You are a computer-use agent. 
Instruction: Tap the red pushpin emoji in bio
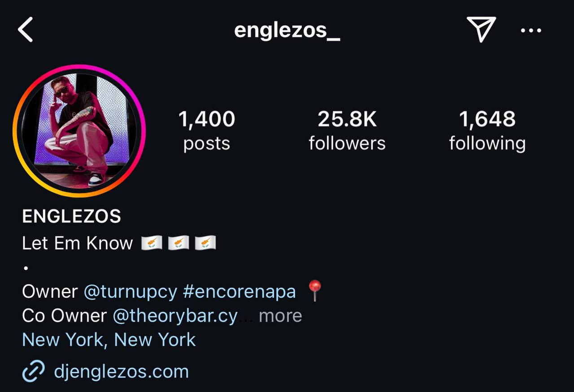click(315, 291)
